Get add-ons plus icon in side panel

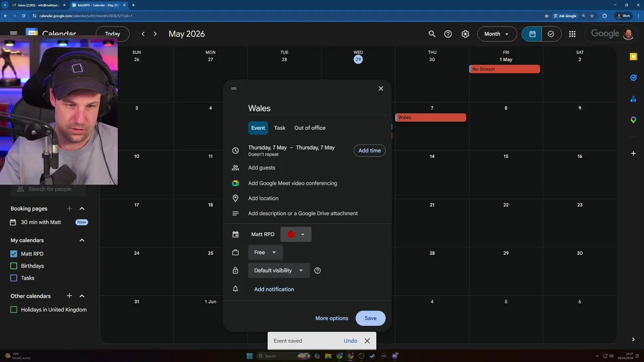pos(633,153)
